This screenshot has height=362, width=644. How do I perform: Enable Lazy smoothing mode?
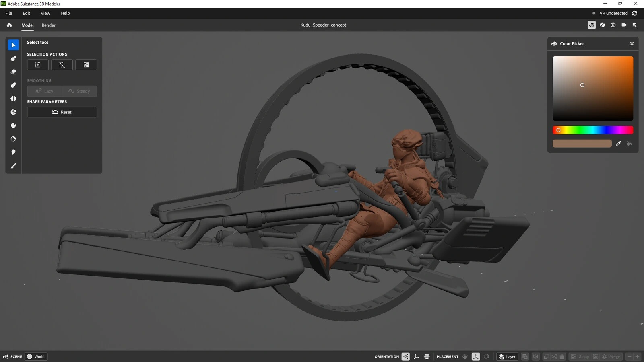[x=44, y=91]
